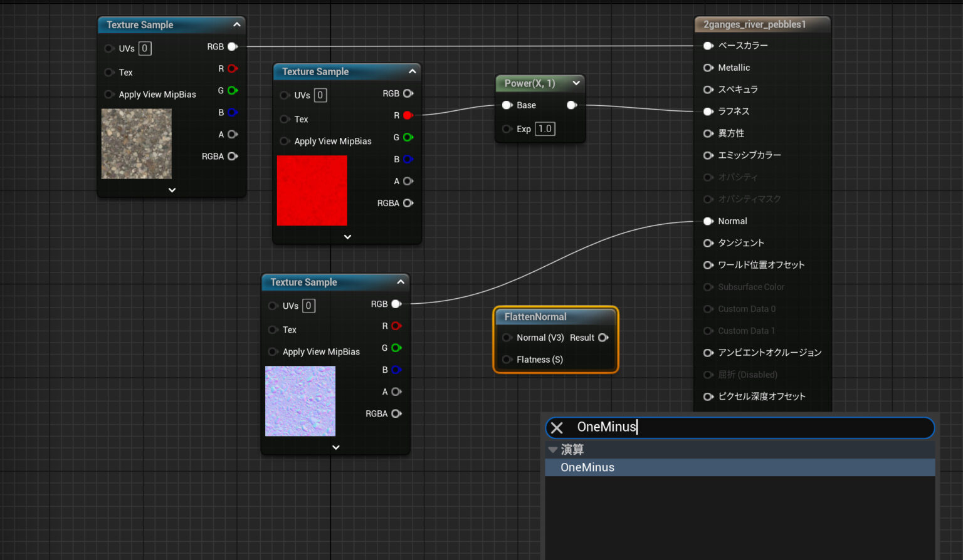The height and width of the screenshot is (560, 963).
Task: Expand hidden pins of bottom Texture Sample node
Action: pos(335,447)
